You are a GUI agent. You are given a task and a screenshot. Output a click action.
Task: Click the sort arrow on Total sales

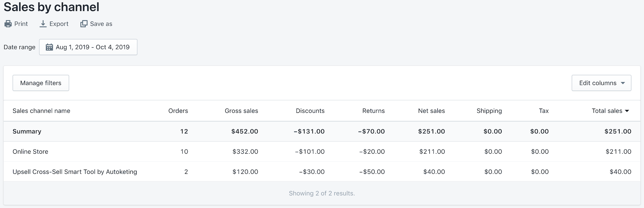627,111
